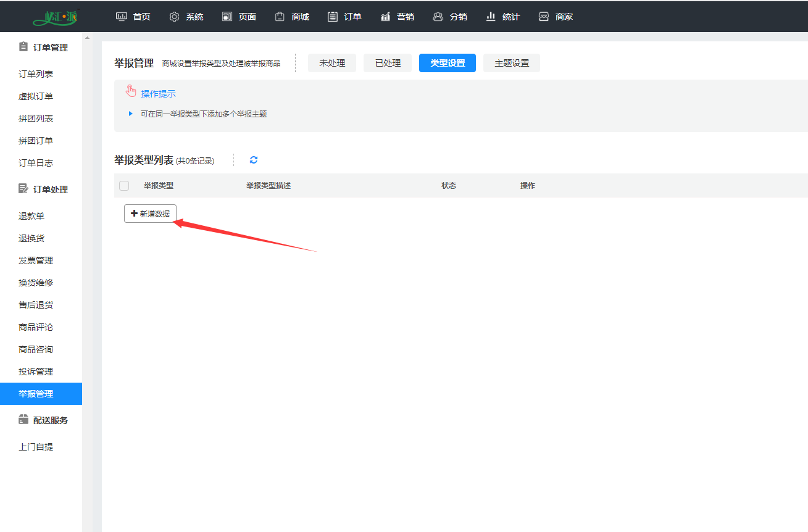Click the 新增数据 button
Viewport: 808px width, 532px height.
150,214
